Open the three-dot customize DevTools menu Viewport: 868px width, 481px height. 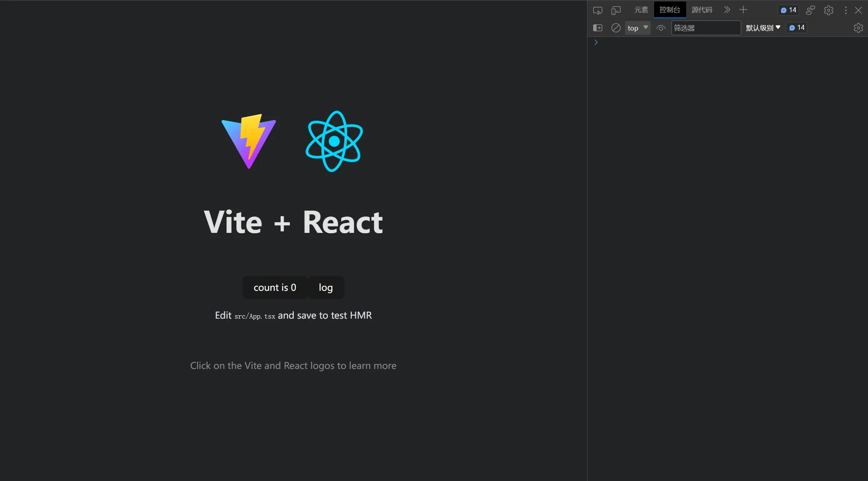point(846,10)
